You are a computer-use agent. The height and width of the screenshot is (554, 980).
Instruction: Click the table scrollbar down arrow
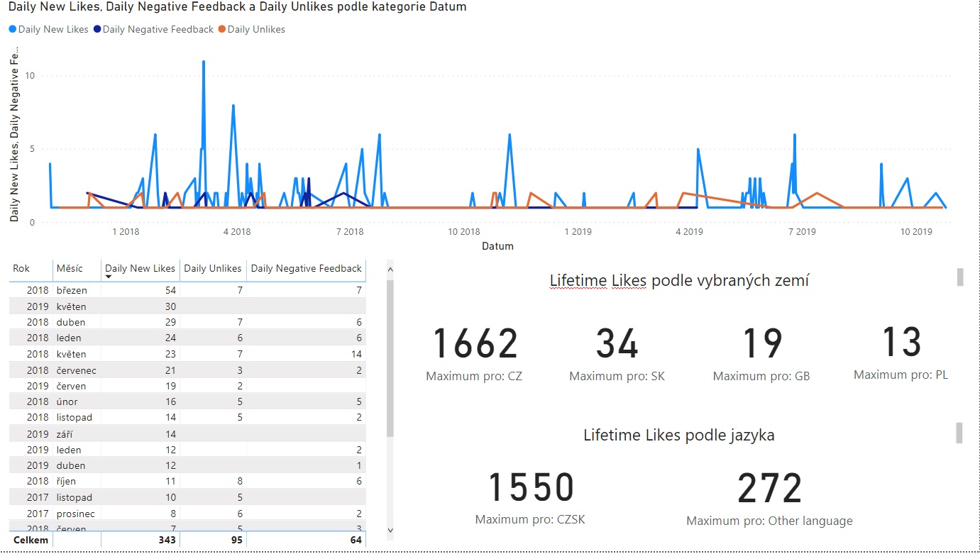pyautogui.click(x=390, y=530)
